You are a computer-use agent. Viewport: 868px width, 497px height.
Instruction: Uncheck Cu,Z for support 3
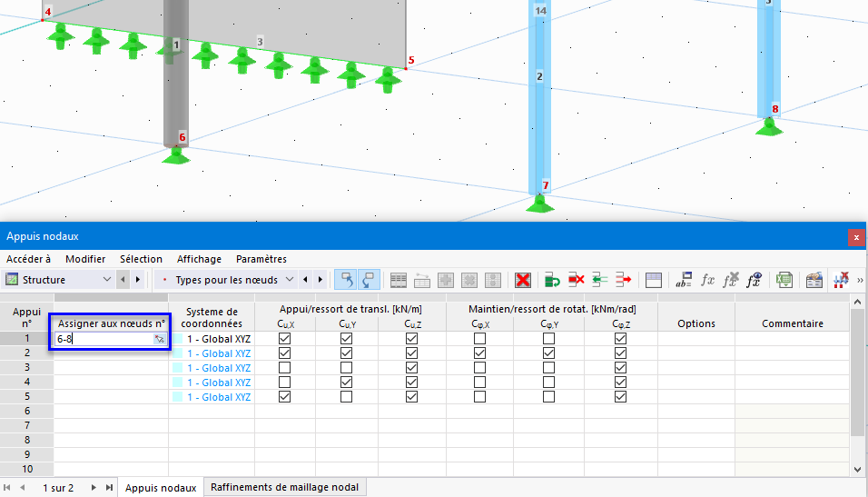coord(412,367)
